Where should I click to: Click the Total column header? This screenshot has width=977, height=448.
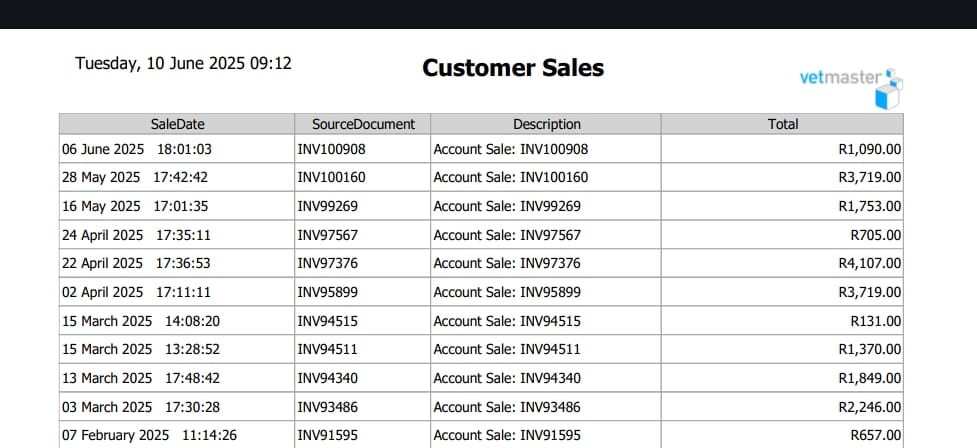783,124
